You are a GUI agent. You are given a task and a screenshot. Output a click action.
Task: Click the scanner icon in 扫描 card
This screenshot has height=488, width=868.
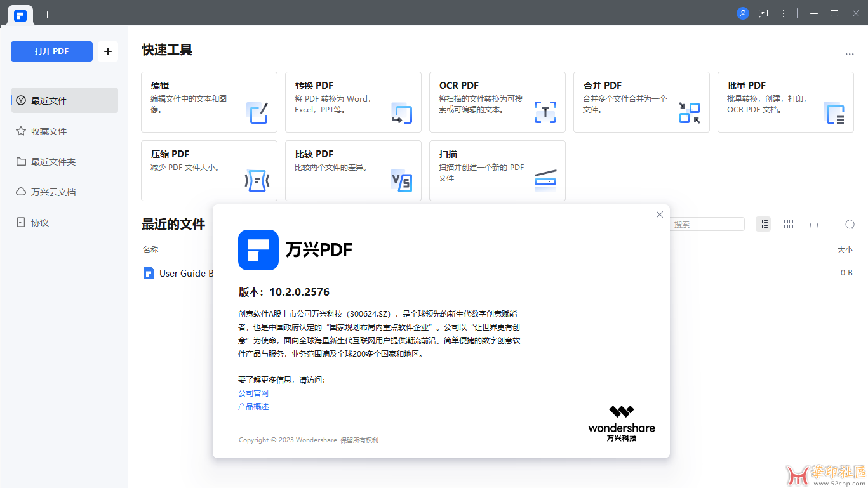point(545,180)
